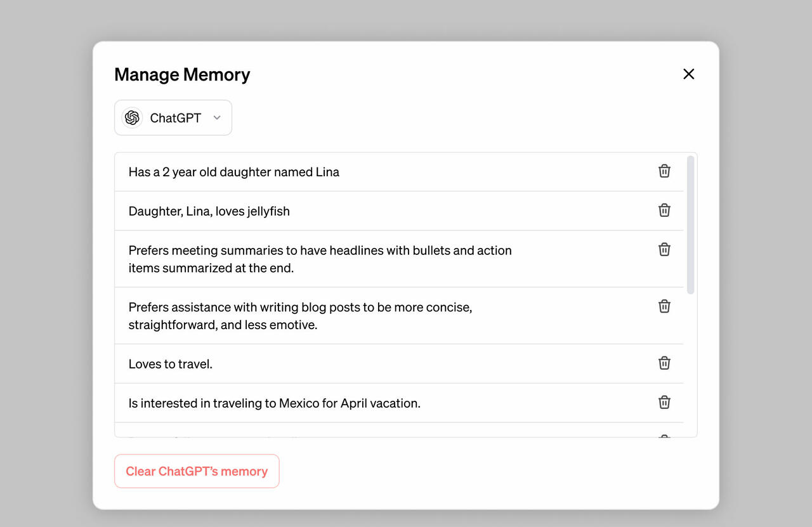Select the meeting summaries headlines memory text
The height and width of the screenshot is (527, 812).
click(320, 259)
